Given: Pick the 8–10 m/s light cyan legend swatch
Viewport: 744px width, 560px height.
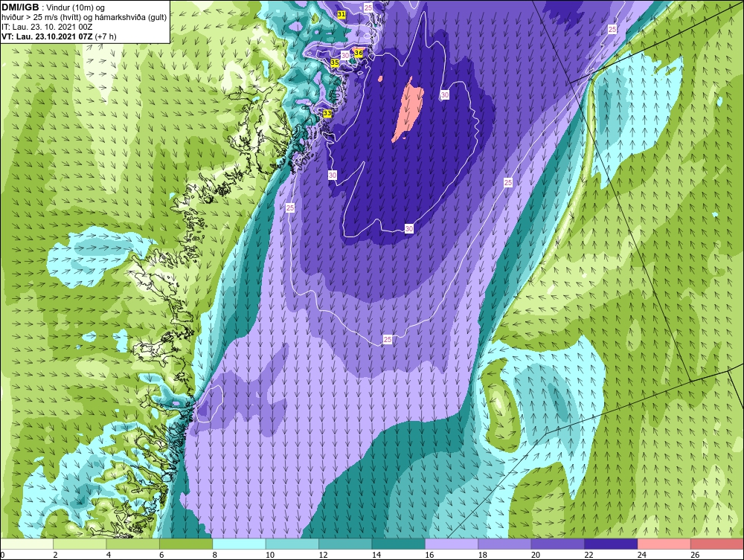Looking at the screenshot, I should point(239,544).
